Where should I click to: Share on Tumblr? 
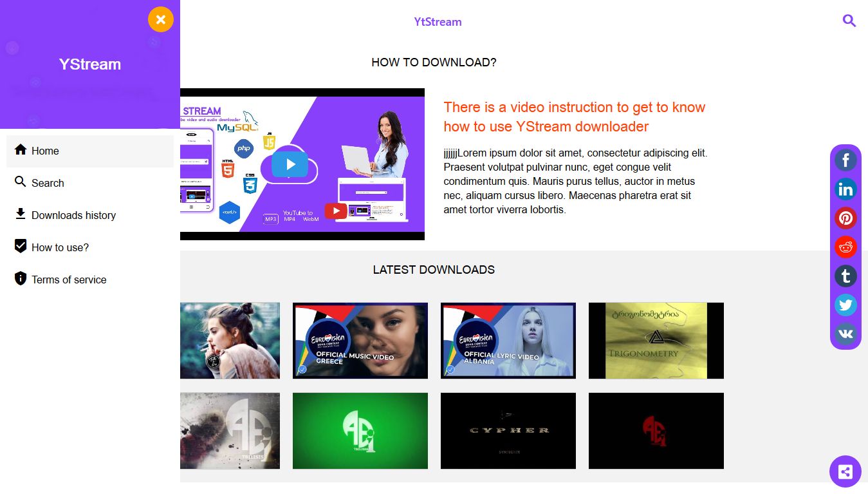(845, 276)
